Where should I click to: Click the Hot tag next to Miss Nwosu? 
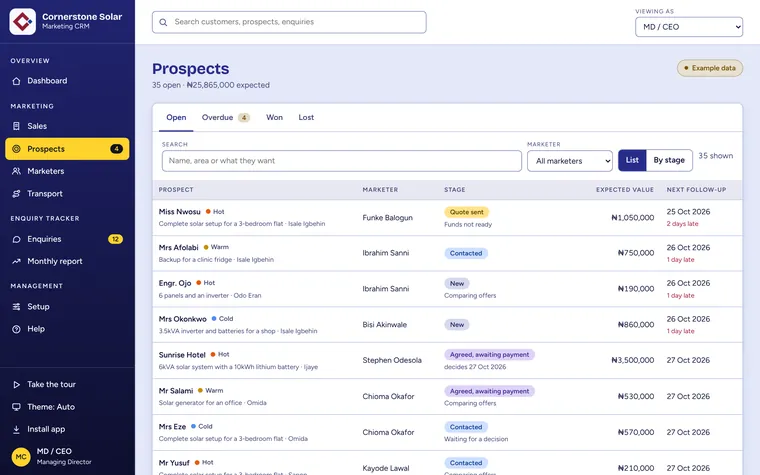pos(215,212)
